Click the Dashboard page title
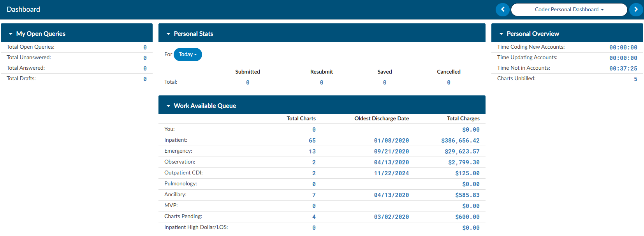Viewport: 644px width, 236px height. point(23,9)
